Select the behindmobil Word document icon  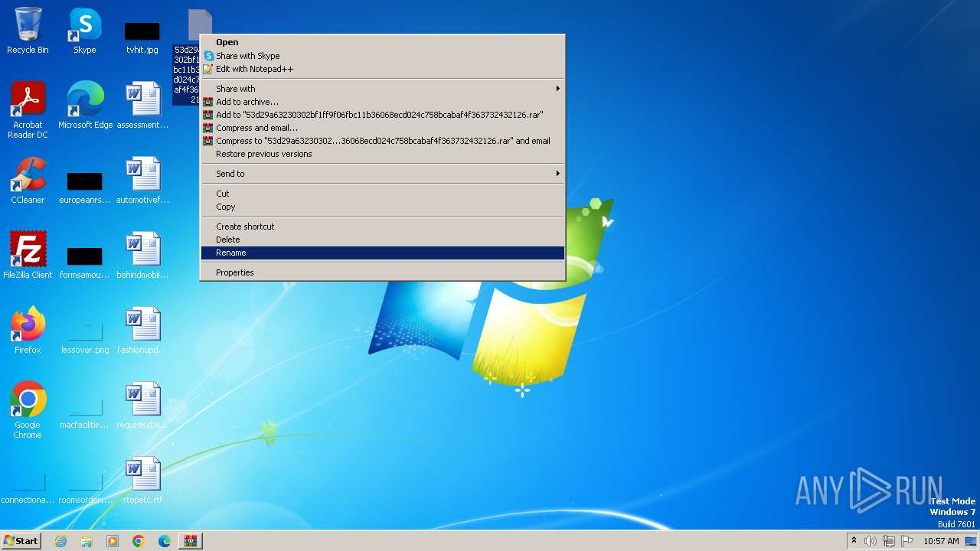point(142,256)
